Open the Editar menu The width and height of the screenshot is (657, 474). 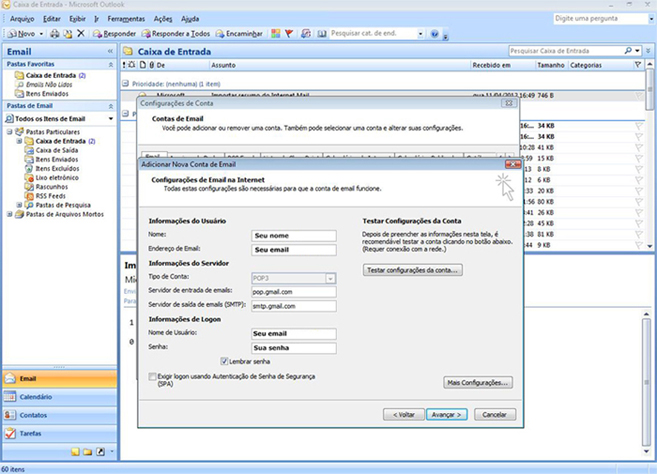(52, 19)
